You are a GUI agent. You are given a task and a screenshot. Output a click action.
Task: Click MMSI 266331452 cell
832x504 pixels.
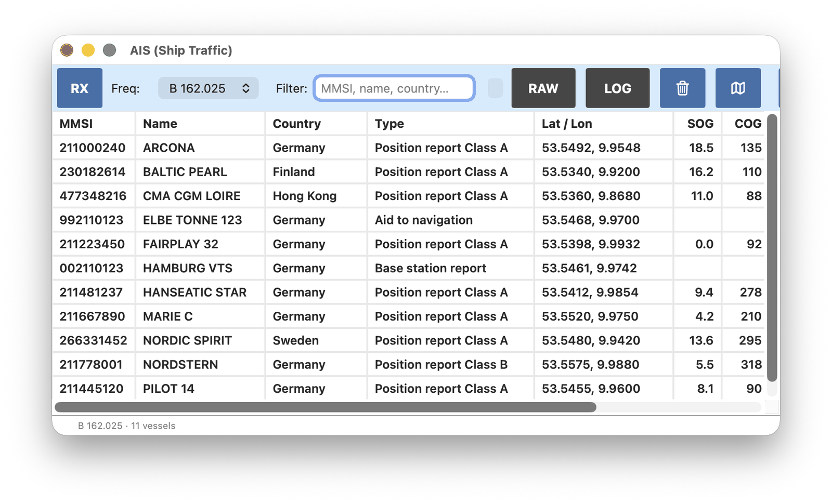pos(94,340)
